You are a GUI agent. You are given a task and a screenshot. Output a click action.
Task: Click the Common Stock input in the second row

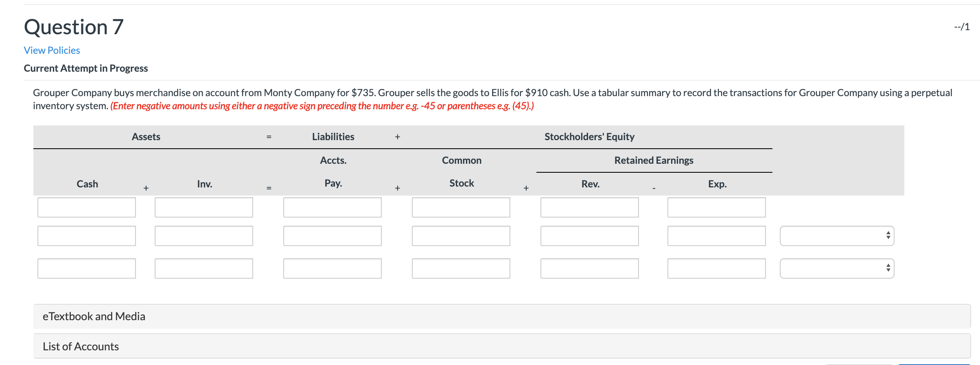click(461, 235)
